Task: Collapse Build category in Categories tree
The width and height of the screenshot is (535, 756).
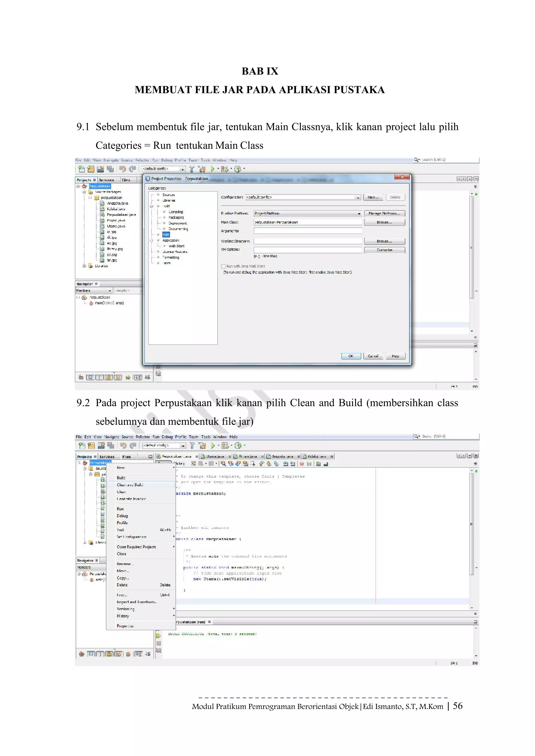Action: click(x=152, y=206)
